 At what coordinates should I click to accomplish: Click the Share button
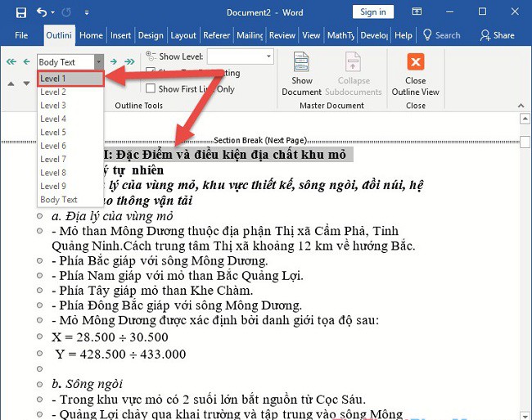pos(497,35)
